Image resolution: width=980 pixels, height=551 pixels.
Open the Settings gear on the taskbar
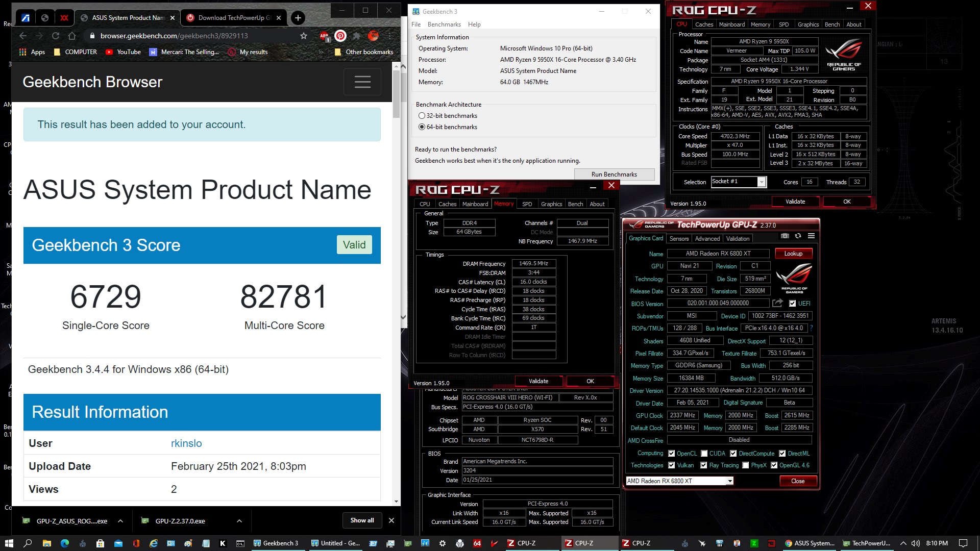point(443,543)
